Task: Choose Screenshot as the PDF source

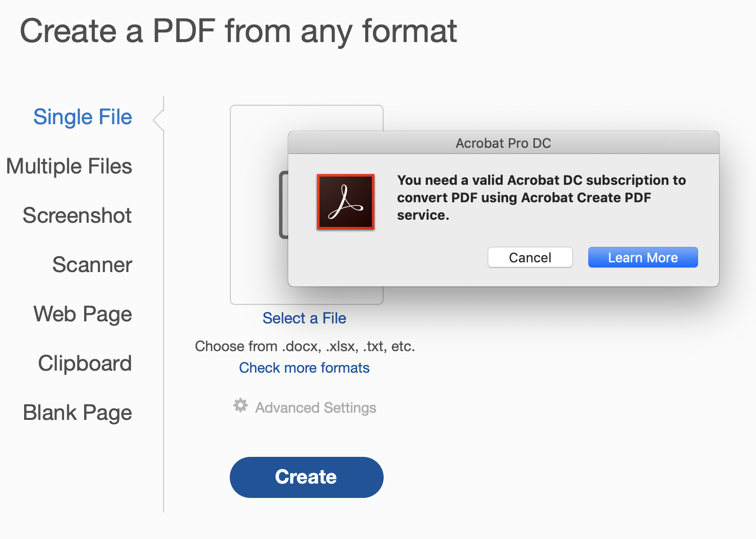Action: pos(77,215)
